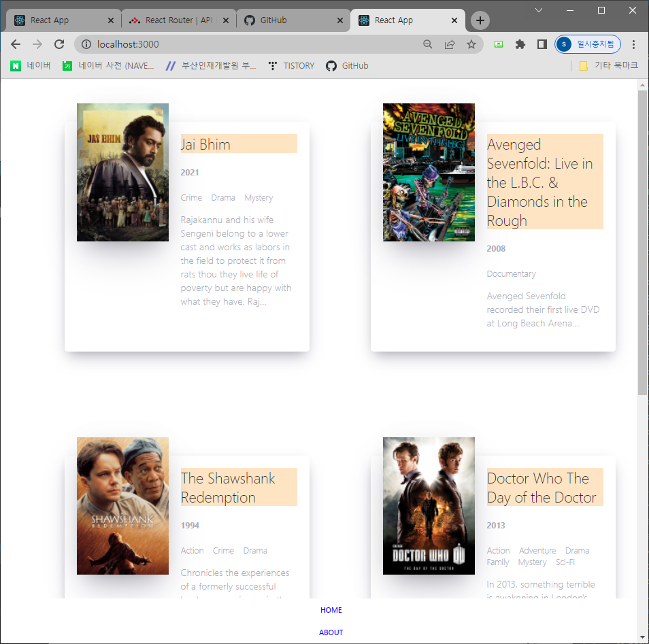This screenshot has height=644, width=649.
Task: Click the Adventure genre under Doctor Who
Action: pyautogui.click(x=537, y=551)
